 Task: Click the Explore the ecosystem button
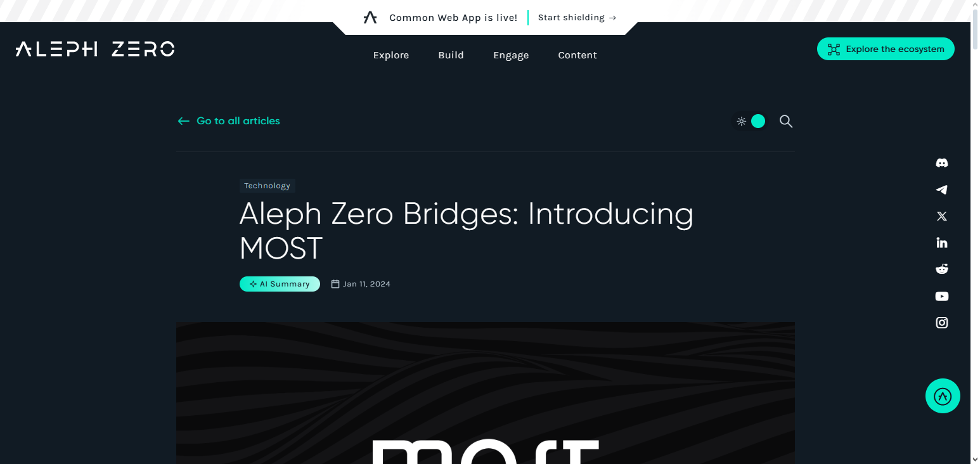pyautogui.click(x=885, y=49)
